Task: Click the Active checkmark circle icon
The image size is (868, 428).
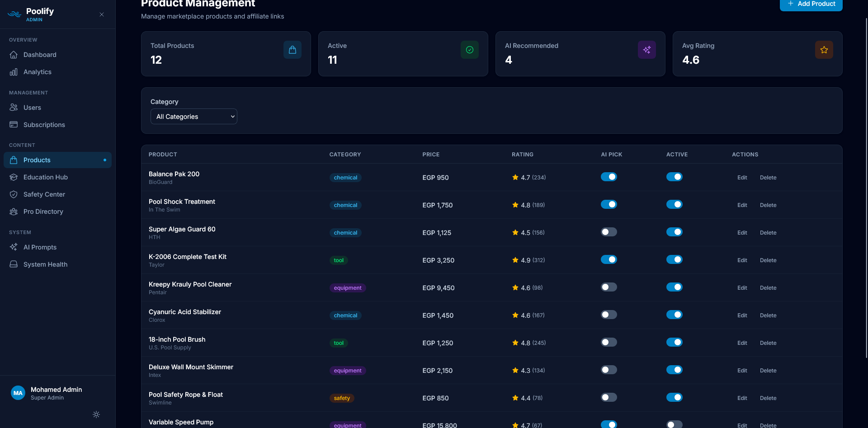Action: [470, 50]
